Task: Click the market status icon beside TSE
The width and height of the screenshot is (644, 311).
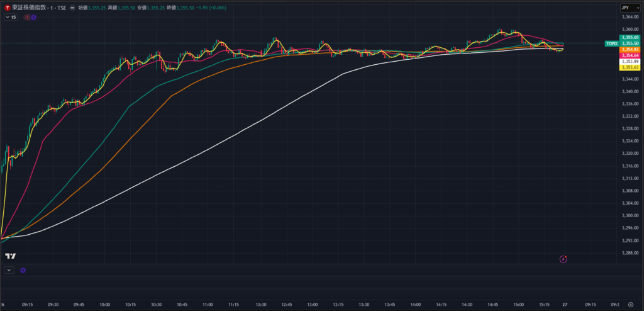Action: point(73,8)
